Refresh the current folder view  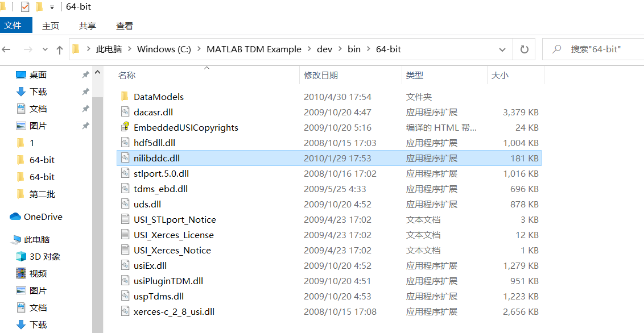point(525,49)
